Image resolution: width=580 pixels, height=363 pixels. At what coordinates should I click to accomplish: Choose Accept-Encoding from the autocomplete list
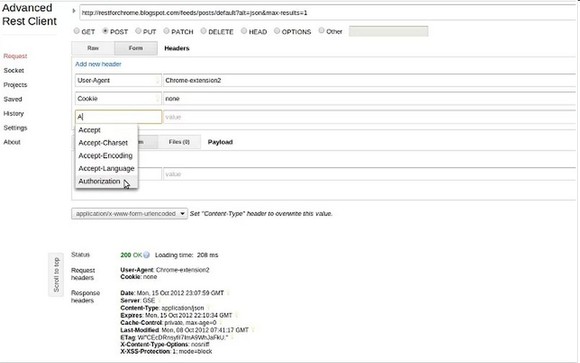point(106,156)
